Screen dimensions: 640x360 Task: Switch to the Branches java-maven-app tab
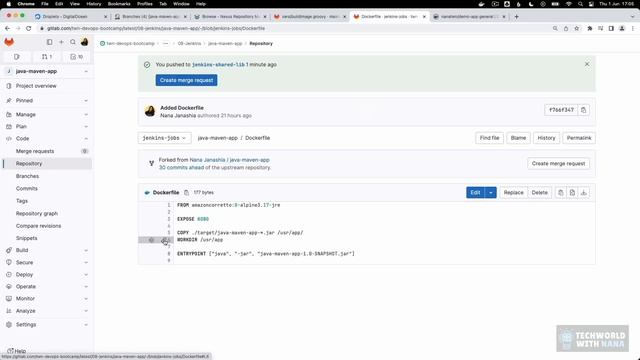(151, 17)
